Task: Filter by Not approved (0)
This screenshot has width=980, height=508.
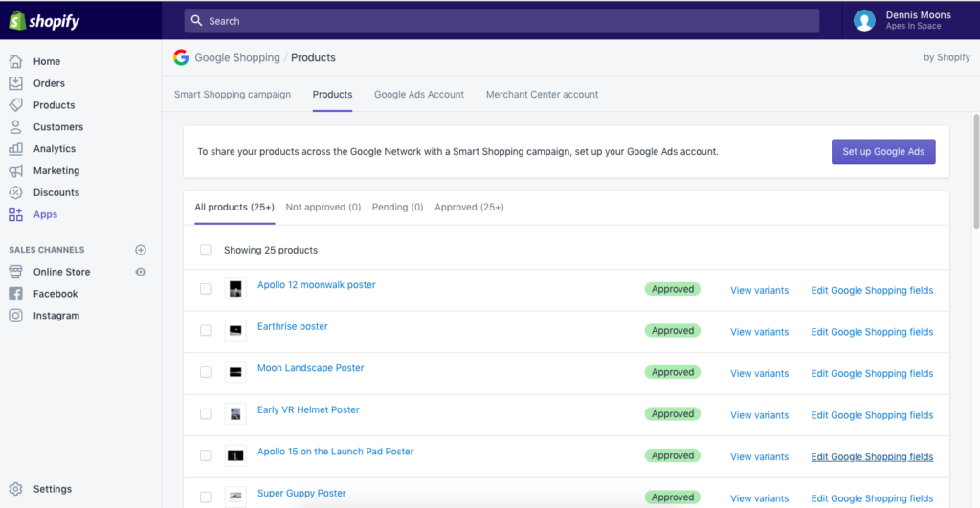Action: (x=323, y=207)
